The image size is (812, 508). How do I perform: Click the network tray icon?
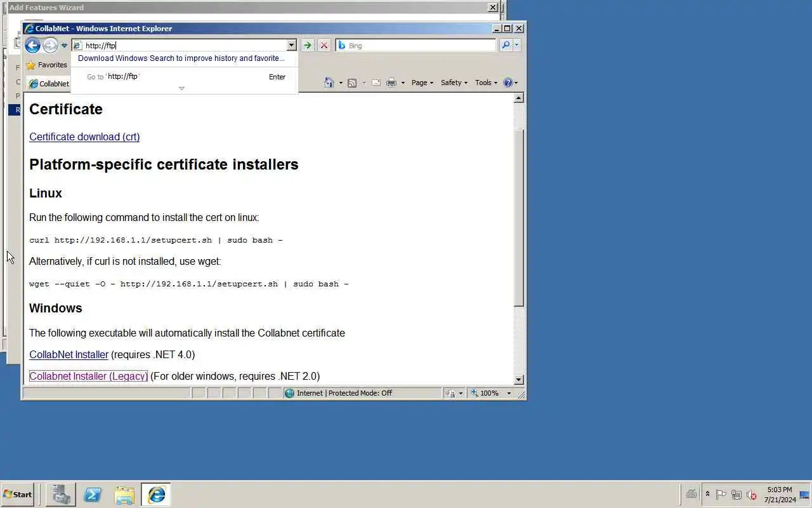pos(737,495)
